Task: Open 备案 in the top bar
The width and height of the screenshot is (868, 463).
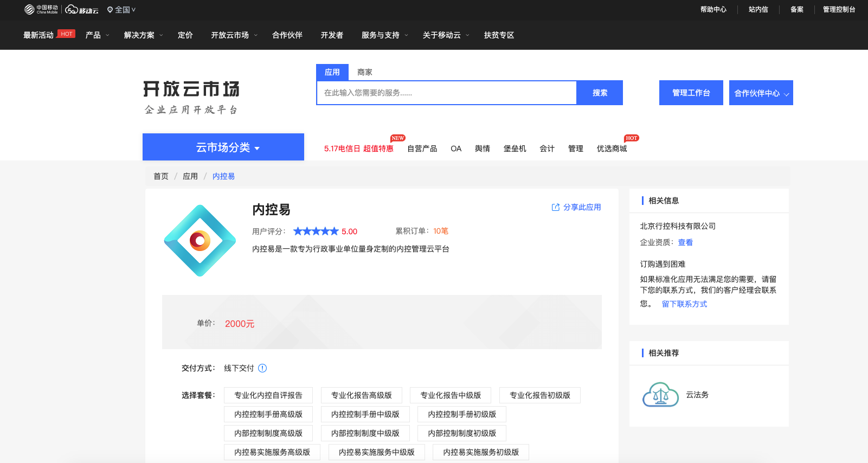Action: [797, 10]
